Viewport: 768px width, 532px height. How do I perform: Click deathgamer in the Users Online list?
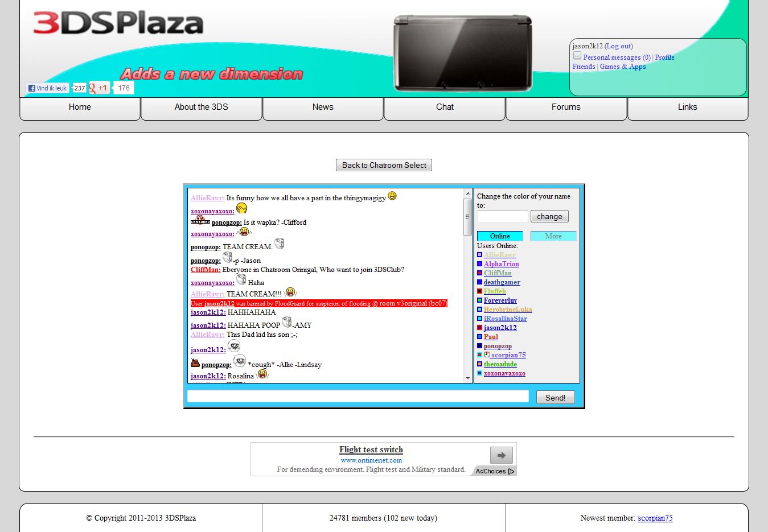coord(502,282)
